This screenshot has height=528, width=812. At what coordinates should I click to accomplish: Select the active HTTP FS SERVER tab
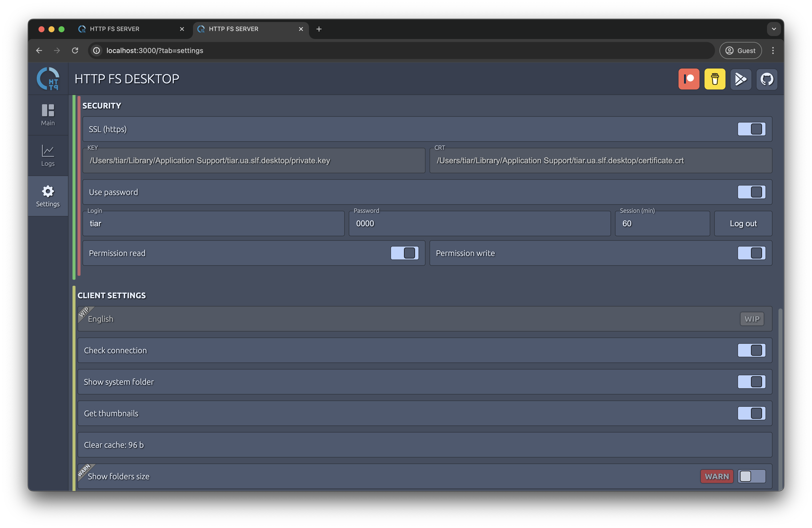tap(251, 29)
